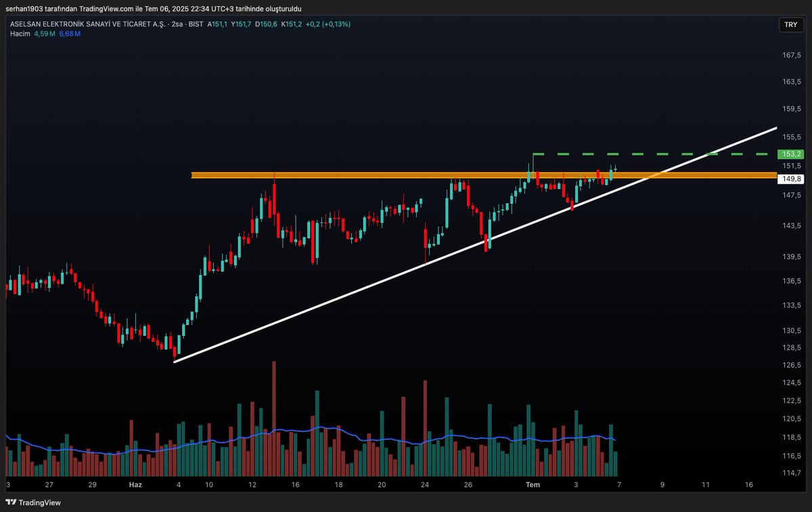Click the 118,5 price axis label
The height and width of the screenshot is (512, 812).
(791, 438)
